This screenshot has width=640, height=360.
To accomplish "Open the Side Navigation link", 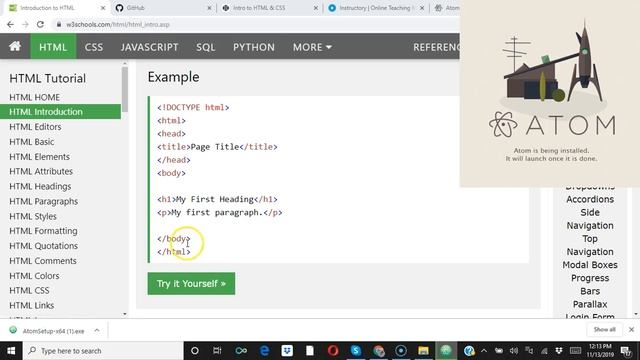I will point(590,219).
